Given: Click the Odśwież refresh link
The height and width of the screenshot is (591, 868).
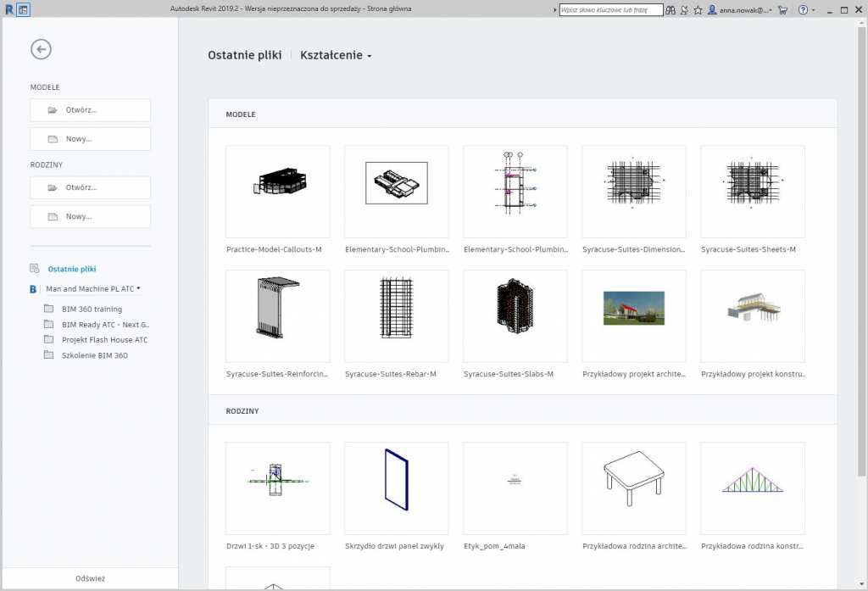Looking at the screenshot, I should coord(90,578).
